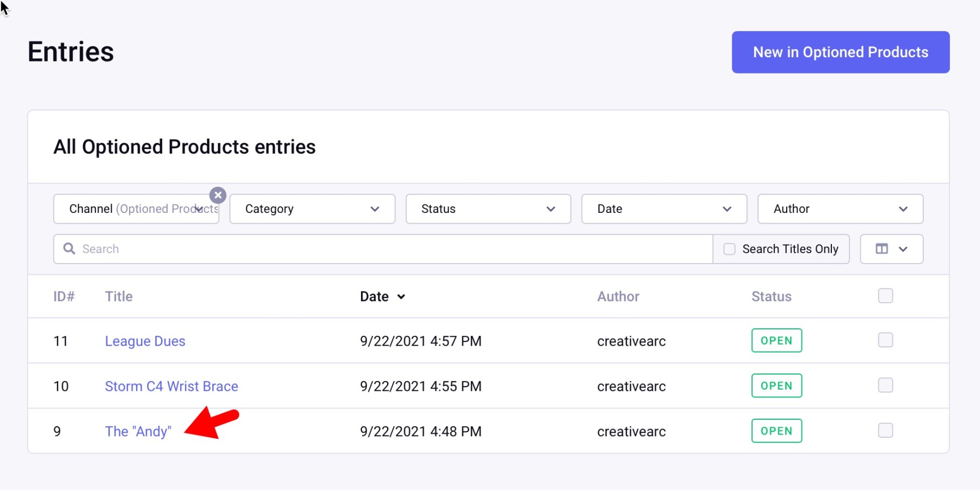Open the Category filter dropdown
Screen dimensions: 980x490
311,209
